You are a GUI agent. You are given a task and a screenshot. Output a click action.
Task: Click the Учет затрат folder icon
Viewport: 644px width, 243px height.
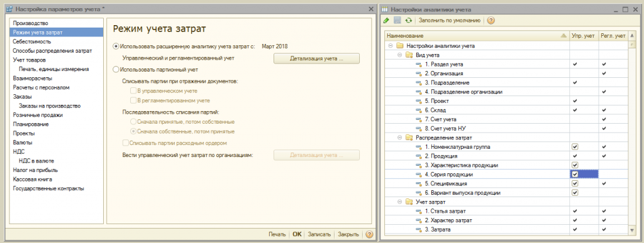[x=409, y=202]
